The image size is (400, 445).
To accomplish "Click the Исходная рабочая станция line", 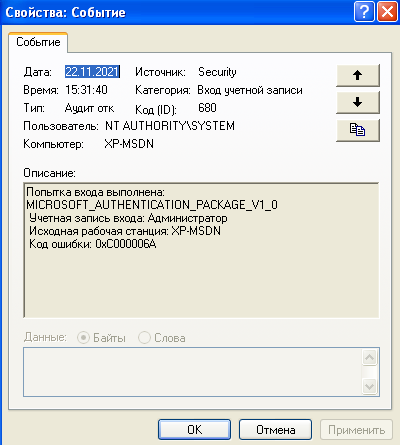I will (x=125, y=231).
